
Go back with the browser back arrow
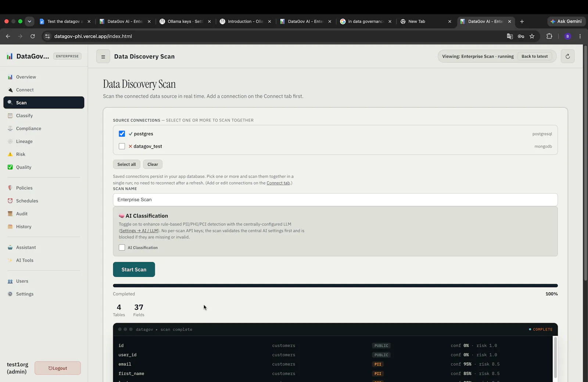(8, 36)
